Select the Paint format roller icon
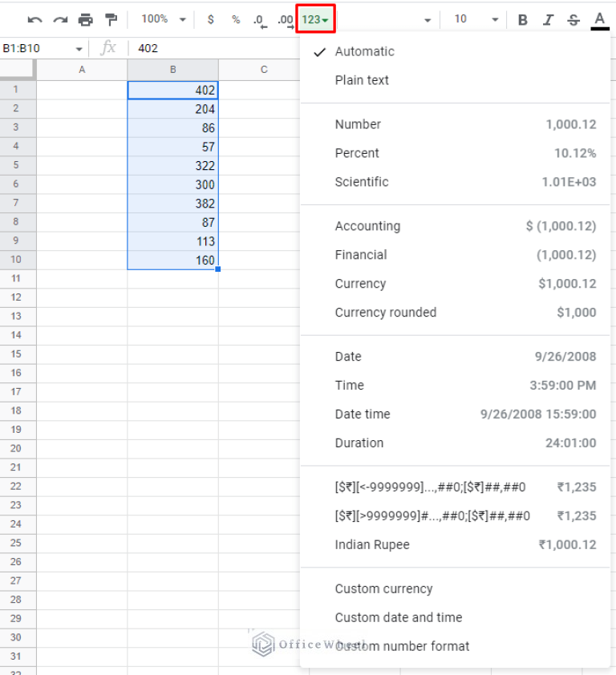 pos(111,19)
